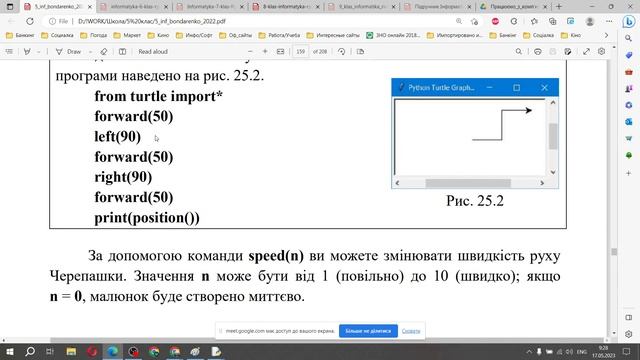Show more bookmarks chevron
Image resolution: width=640 pixels, height=360 pixels.
click(606, 35)
